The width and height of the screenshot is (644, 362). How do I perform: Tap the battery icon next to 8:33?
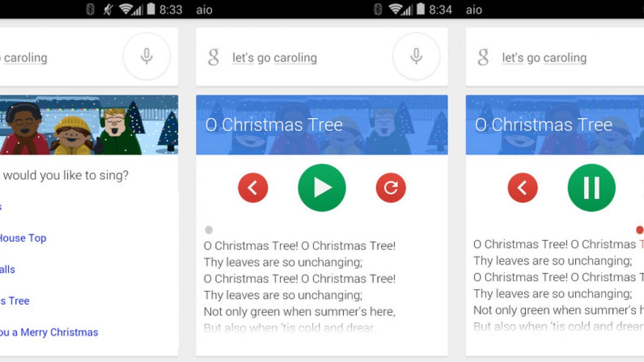(x=151, y=9)
